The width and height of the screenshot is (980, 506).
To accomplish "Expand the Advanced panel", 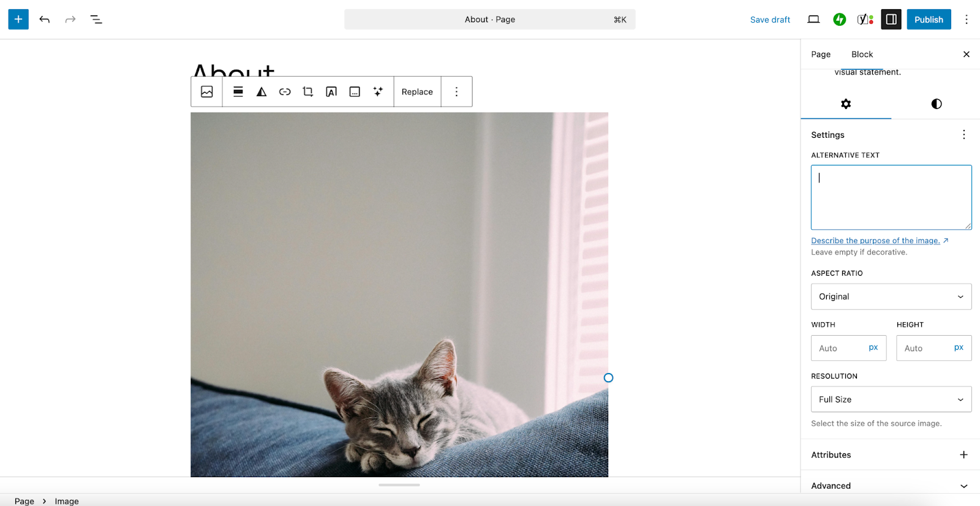I will pyautogui.click(x=891, y=486).
